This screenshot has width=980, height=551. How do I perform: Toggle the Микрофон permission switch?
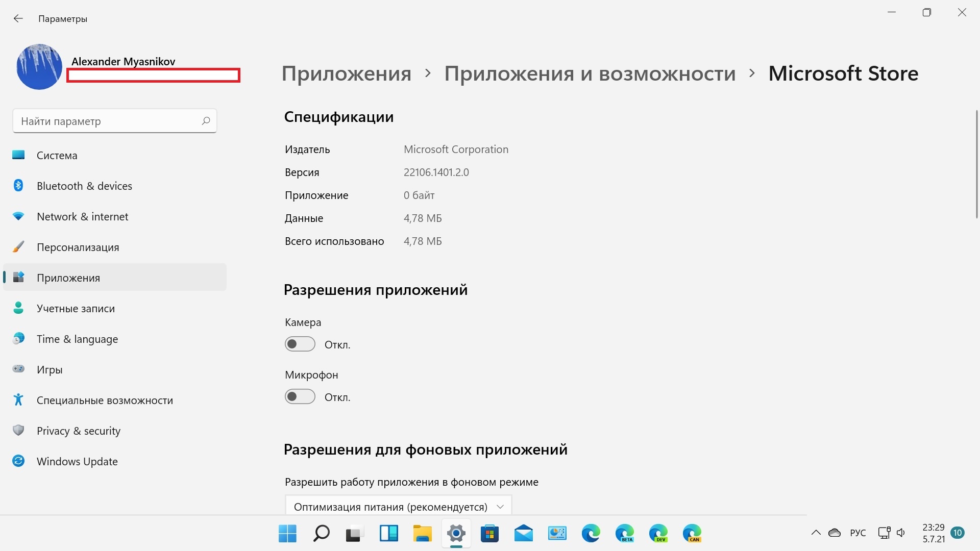[300, 397]
